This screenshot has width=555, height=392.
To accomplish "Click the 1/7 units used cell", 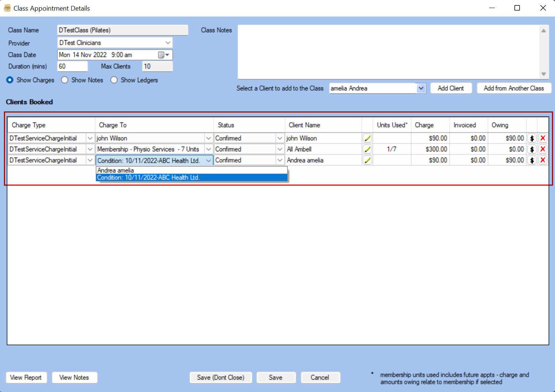I will 392,149.
